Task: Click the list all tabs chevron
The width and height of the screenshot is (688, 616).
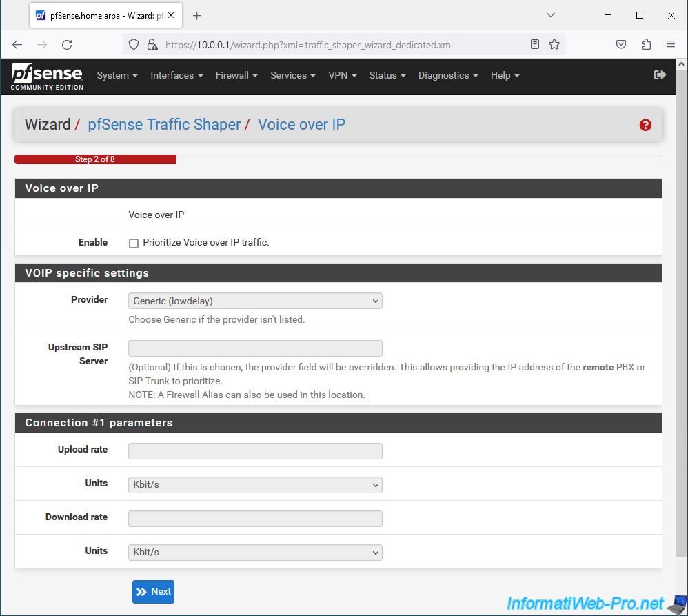Action: [551, 15]
